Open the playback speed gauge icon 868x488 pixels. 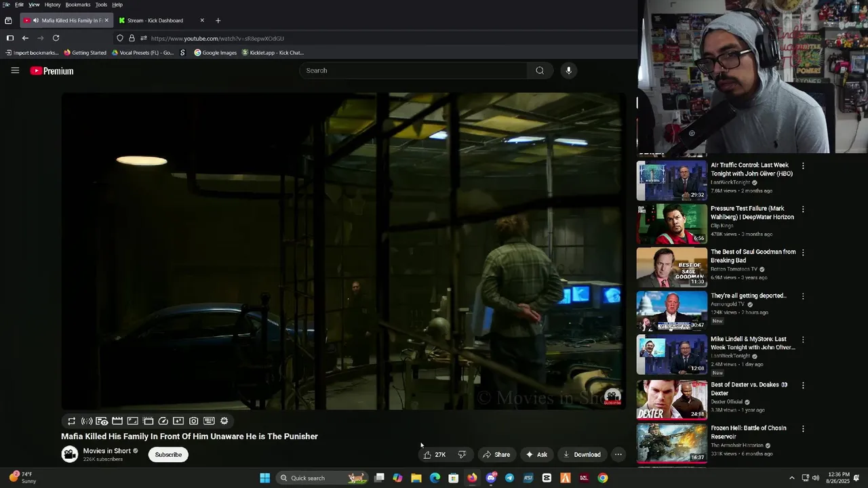click(x=163, y=421)
